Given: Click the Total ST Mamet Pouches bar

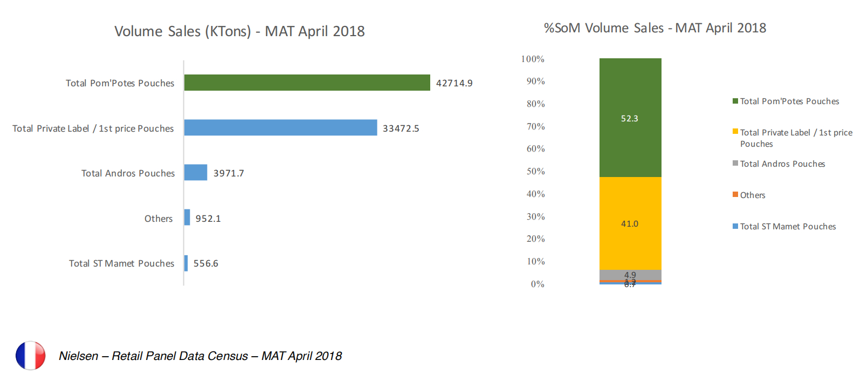Looking at the screenshot, I should pos(186,263).
